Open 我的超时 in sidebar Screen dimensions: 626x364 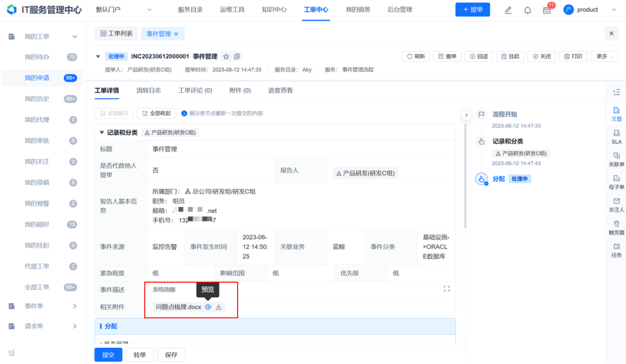(42, 225)
